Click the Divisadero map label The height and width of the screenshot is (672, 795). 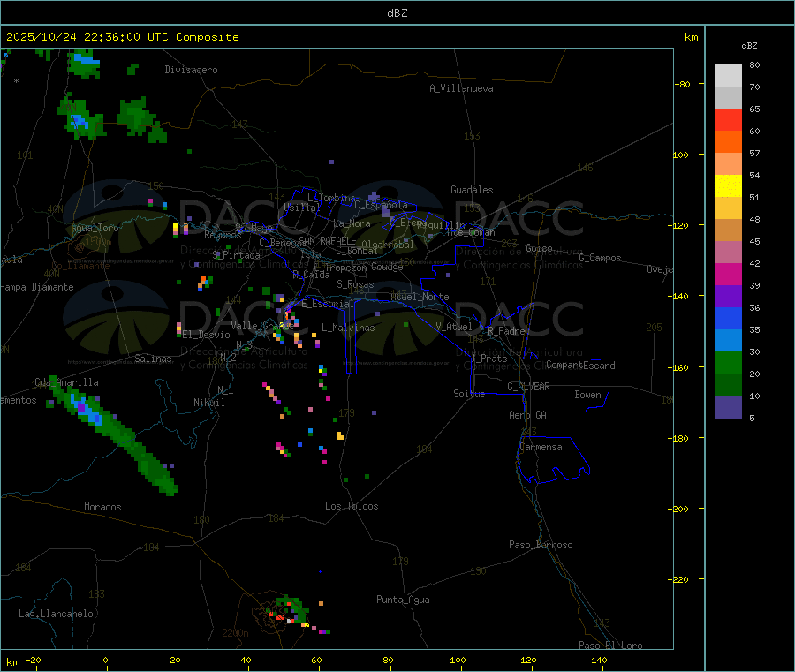(191, 70)
